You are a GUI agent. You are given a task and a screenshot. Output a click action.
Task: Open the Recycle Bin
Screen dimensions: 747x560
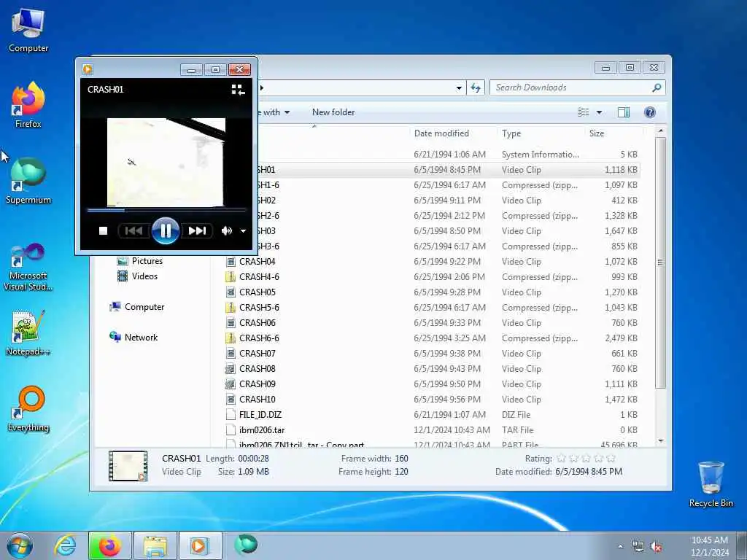711,484
